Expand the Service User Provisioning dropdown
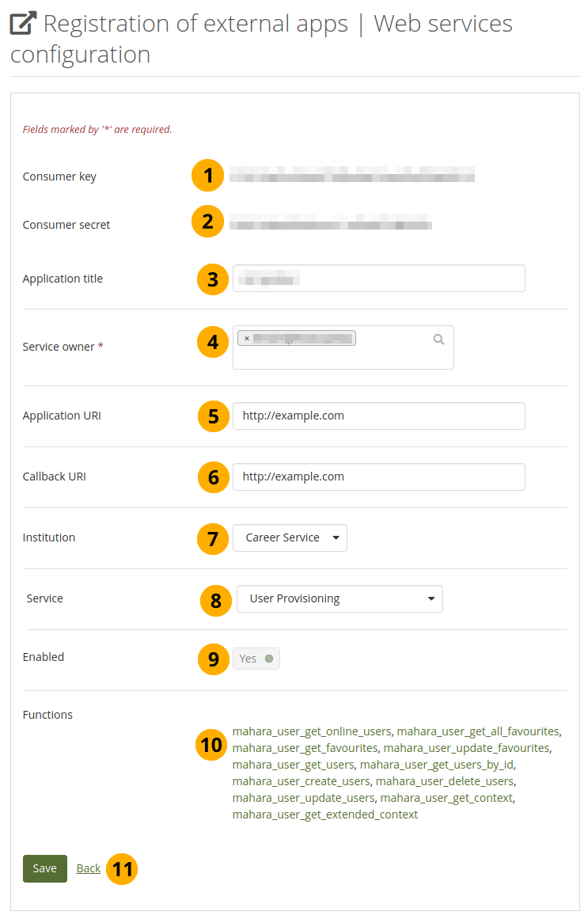 tap(340, 598)
